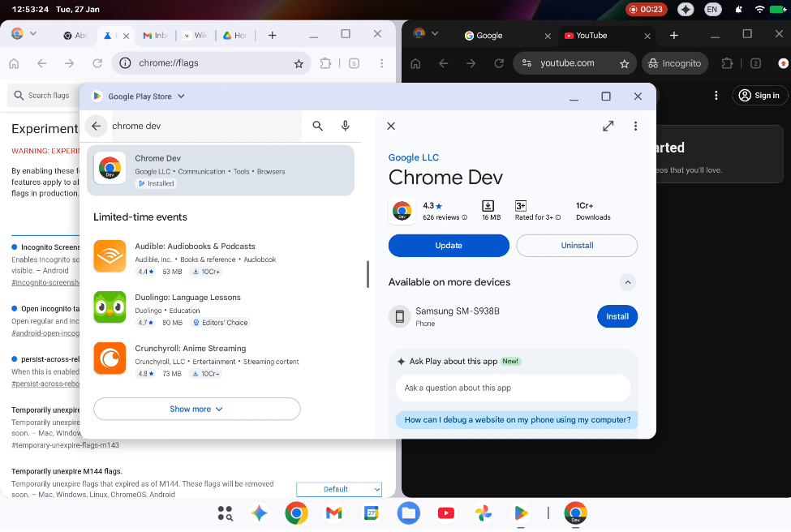Open the #incognito-screenshot flag link
The width and height of the screenshot is (791, 532).
[45, 283]
